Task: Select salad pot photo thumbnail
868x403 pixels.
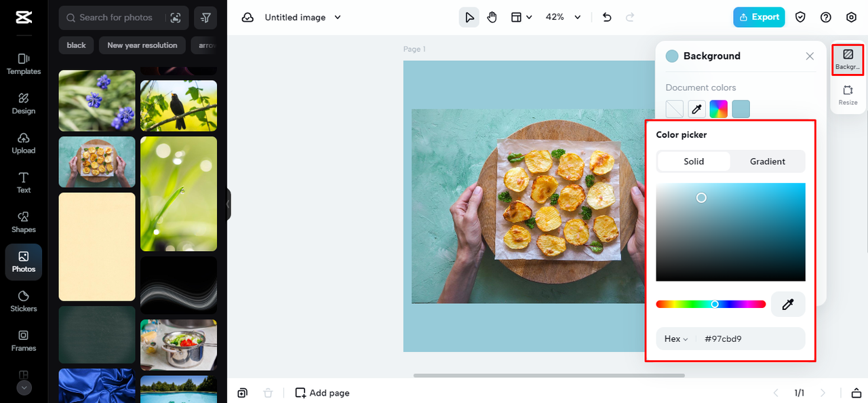Action: click(178, 345)
